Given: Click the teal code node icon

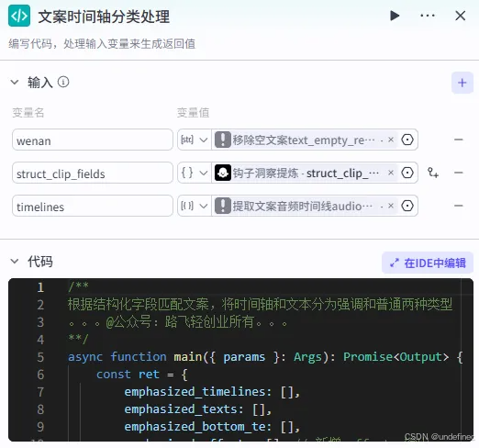Looking at the screenshot, I should 19,16.
